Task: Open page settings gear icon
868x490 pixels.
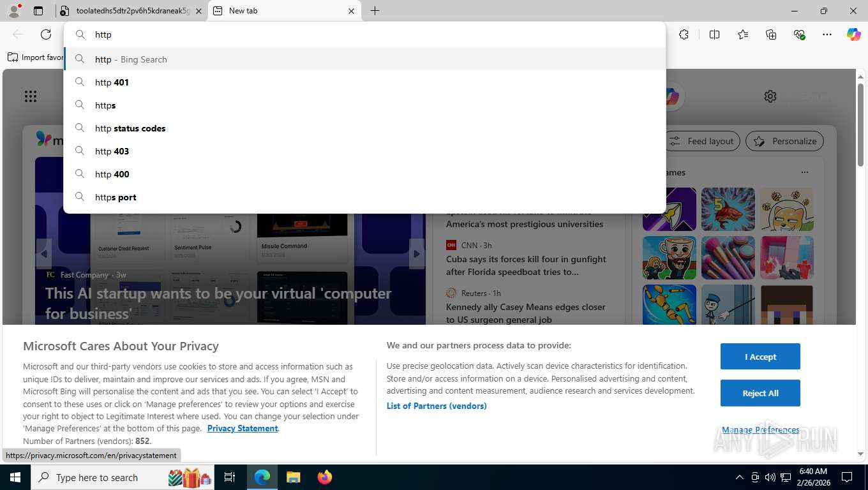Action: click(770, 96)
